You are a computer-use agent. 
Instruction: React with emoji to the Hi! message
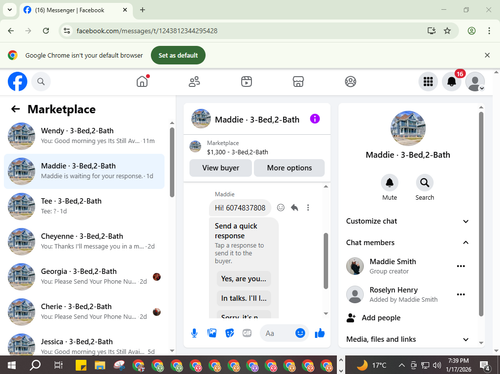[281, 208]
